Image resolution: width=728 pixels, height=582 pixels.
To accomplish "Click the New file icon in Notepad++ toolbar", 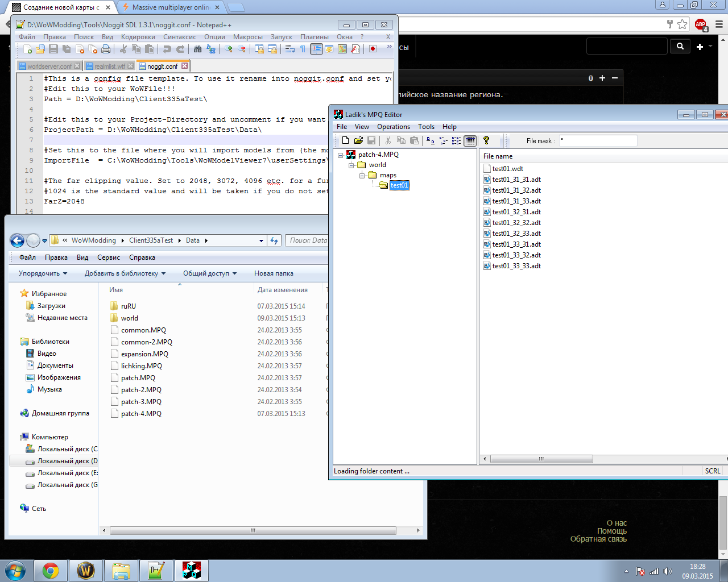I will [x=27, y=49].
